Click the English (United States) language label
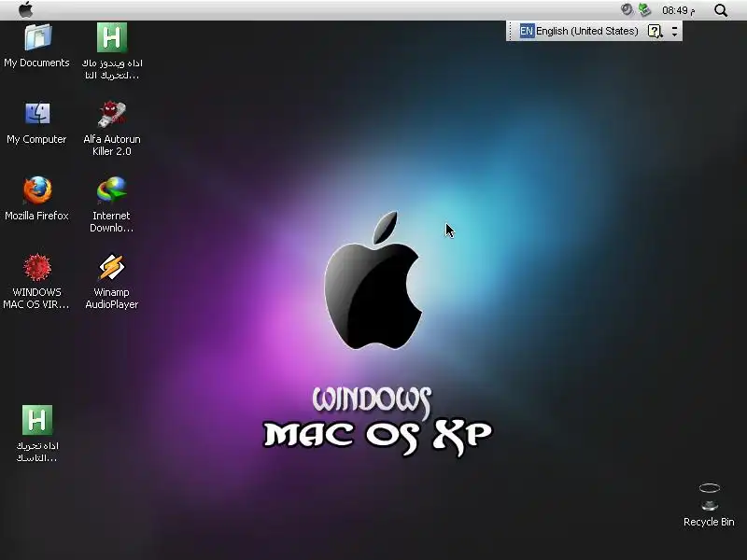Screen dimensions: 747x560 (x=587, y=31)
